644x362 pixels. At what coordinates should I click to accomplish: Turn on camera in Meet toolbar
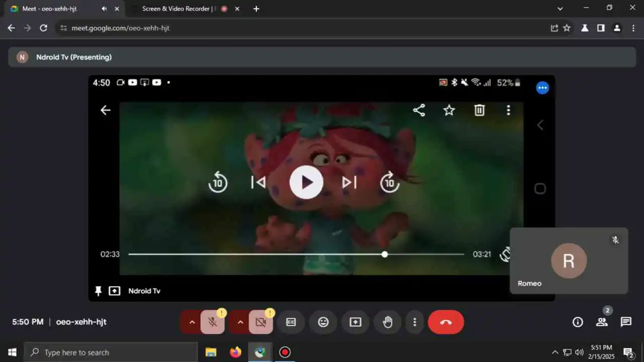tap(261, 322)
